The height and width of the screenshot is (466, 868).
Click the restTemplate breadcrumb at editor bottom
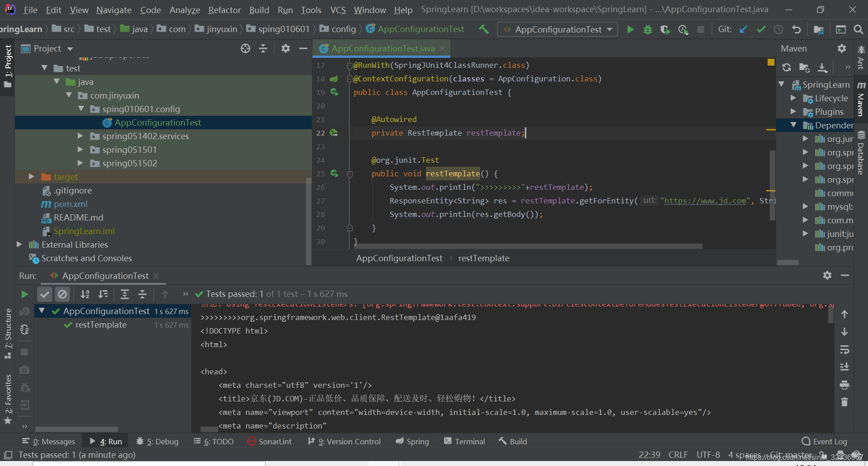pyautogui.click(x=484, y=258)
